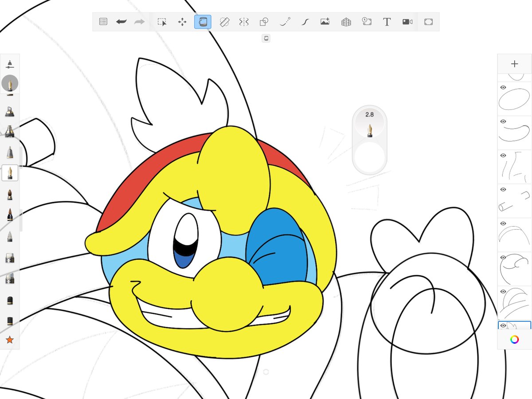Select the highlighted ink pen brush
The image size is (532, 399).
click(x=10, y=172)
